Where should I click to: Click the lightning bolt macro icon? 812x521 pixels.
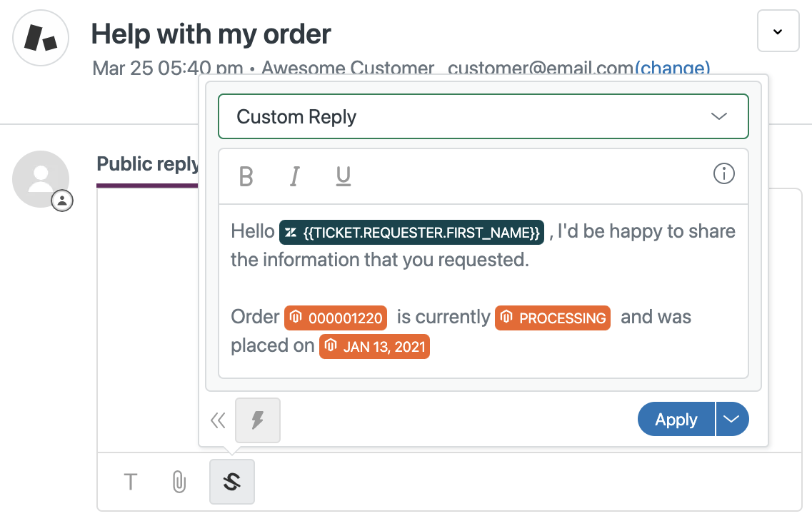[257, 420]
